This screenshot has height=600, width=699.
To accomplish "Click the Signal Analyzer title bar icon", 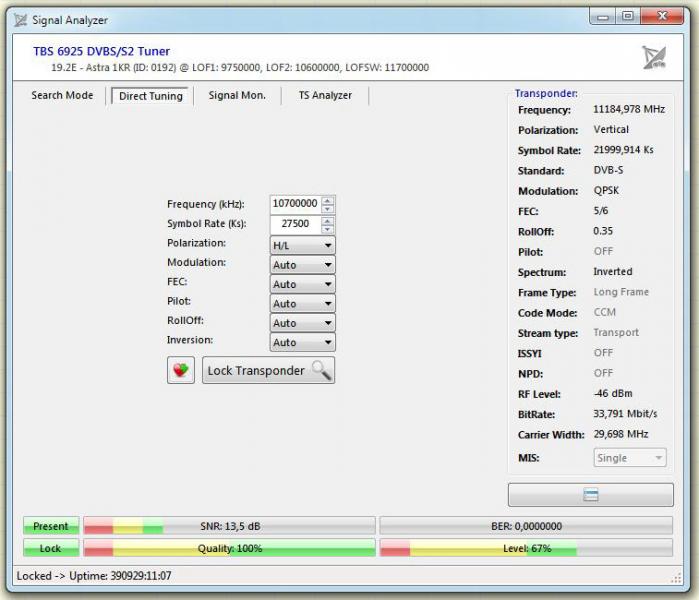I will click(19, 19).
